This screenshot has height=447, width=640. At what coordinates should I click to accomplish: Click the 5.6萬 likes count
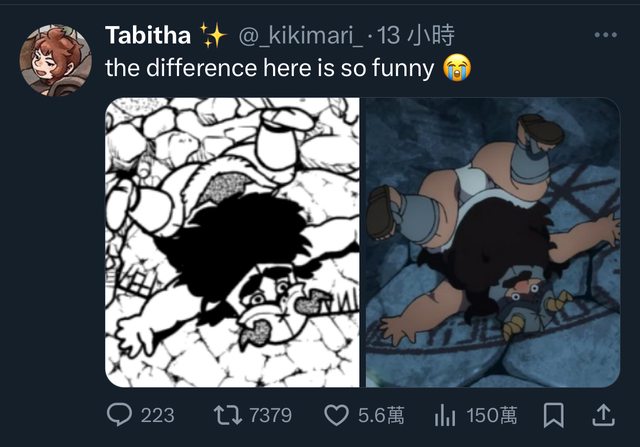[379, 414]
